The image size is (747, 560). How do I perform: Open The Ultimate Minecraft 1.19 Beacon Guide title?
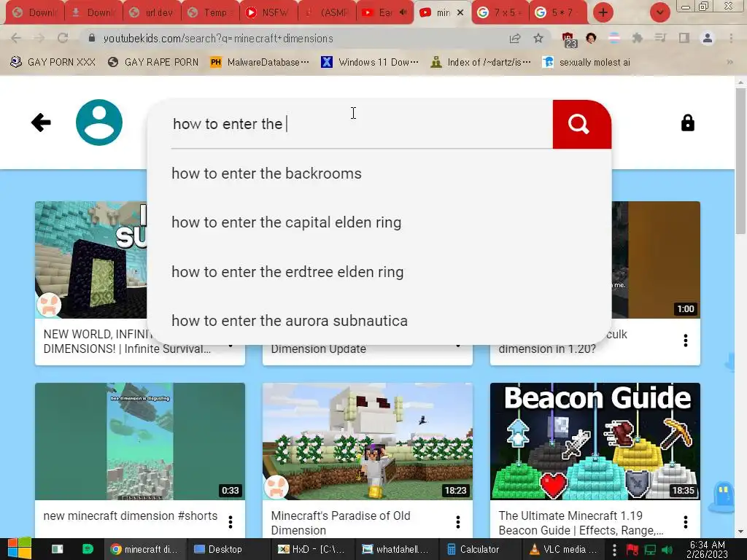(x=581, y=523)
